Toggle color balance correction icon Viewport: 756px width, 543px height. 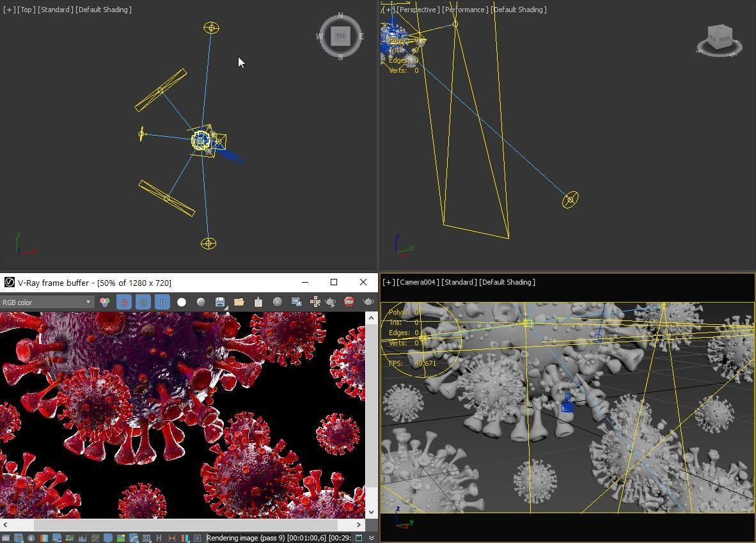tap(70, 538)
